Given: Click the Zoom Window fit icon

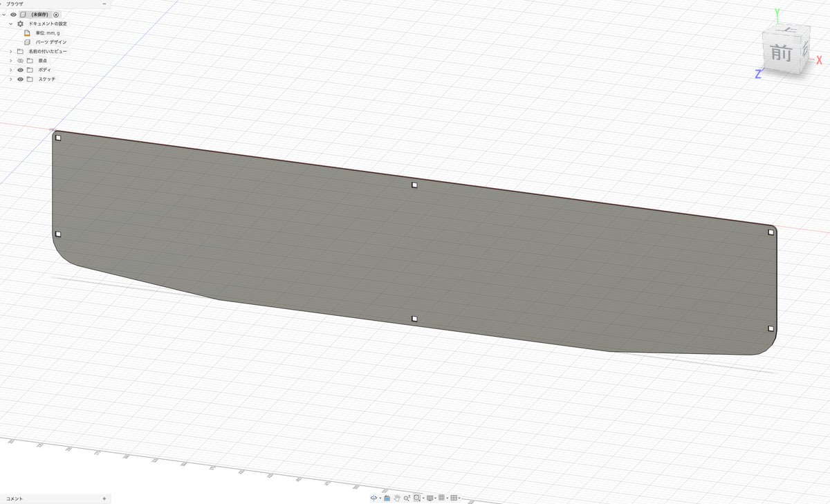Looking at the screenshot, I should [x=417, y=498].
